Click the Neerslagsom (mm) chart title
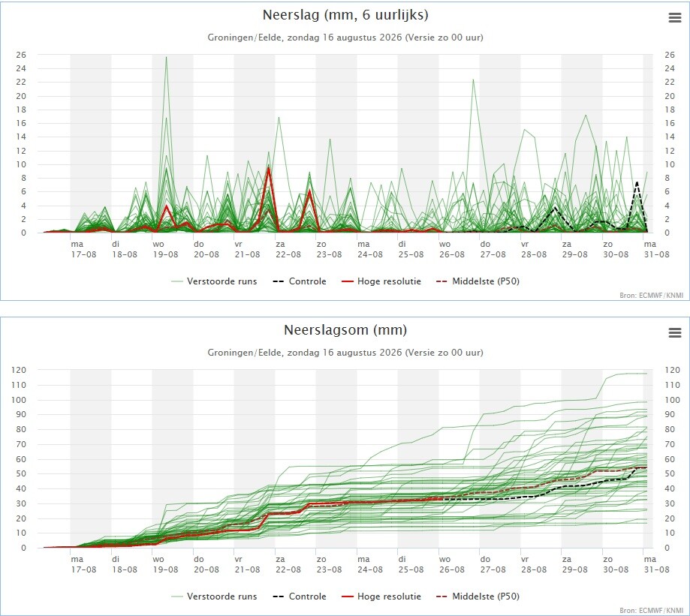Viewport: 690px width, 616px height. click(345, 330)
